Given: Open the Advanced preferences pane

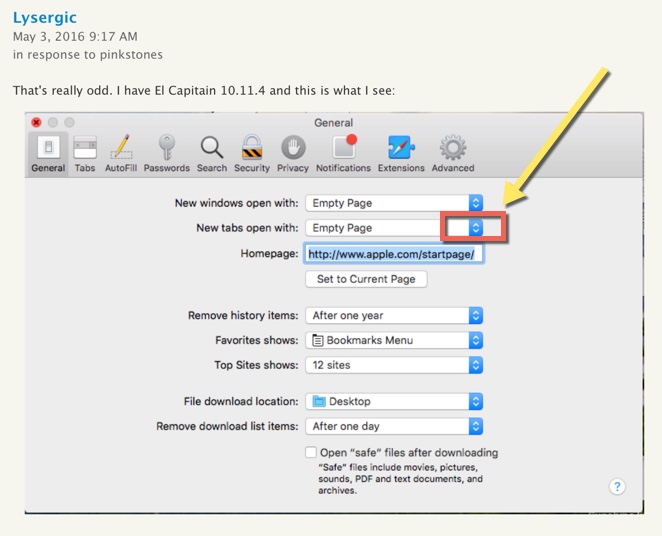Looking at the screenshot, I should (x=453, y=154).
